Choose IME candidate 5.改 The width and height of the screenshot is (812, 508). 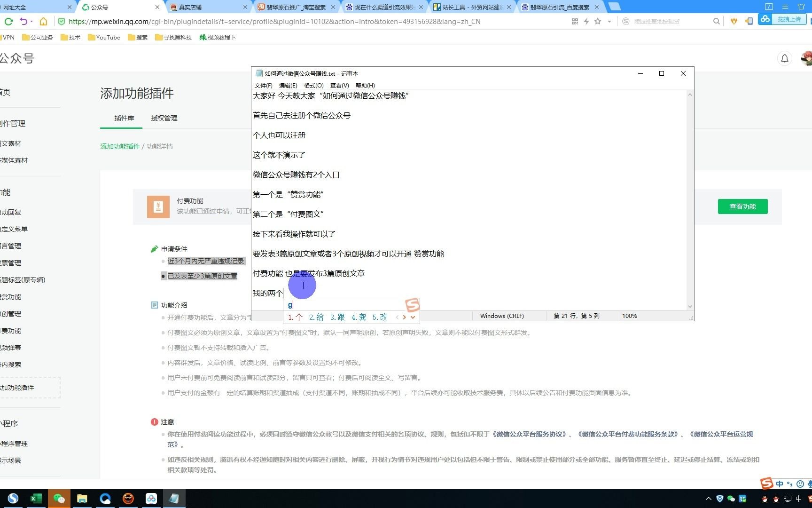[380, 317]
